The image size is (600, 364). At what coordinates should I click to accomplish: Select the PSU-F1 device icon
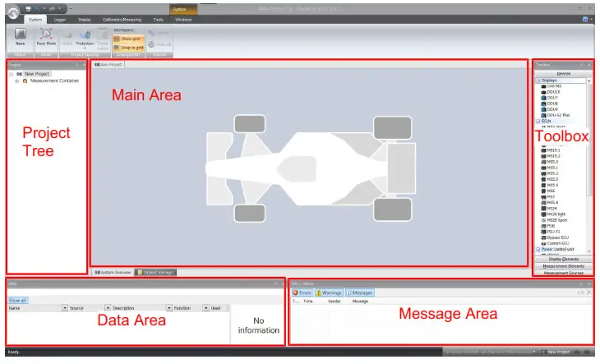tap(543, 232)
